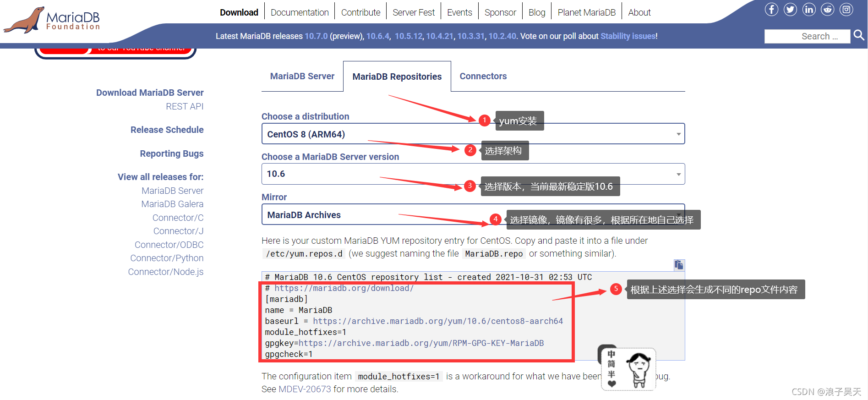Open the Documentation menu item
Image resolution: width=868 pixels, height=400 pixels.
300,12
